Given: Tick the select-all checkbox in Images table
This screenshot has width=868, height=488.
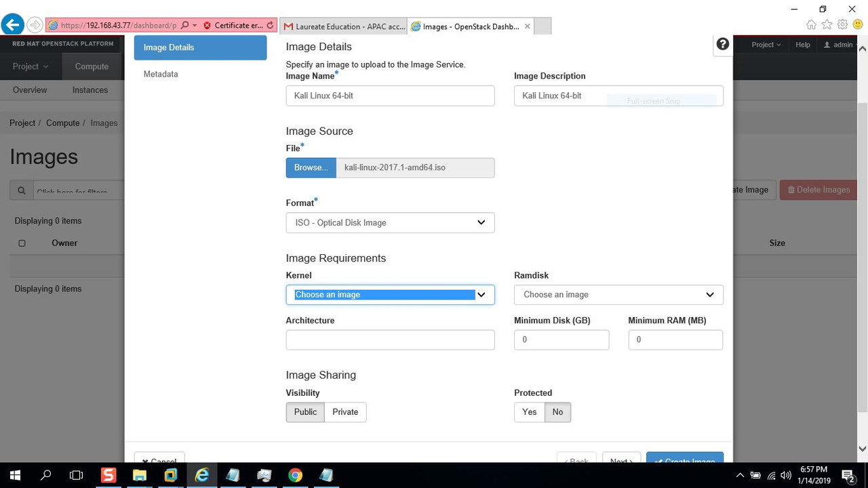Looking at the screenshot, I should [22, 243].
